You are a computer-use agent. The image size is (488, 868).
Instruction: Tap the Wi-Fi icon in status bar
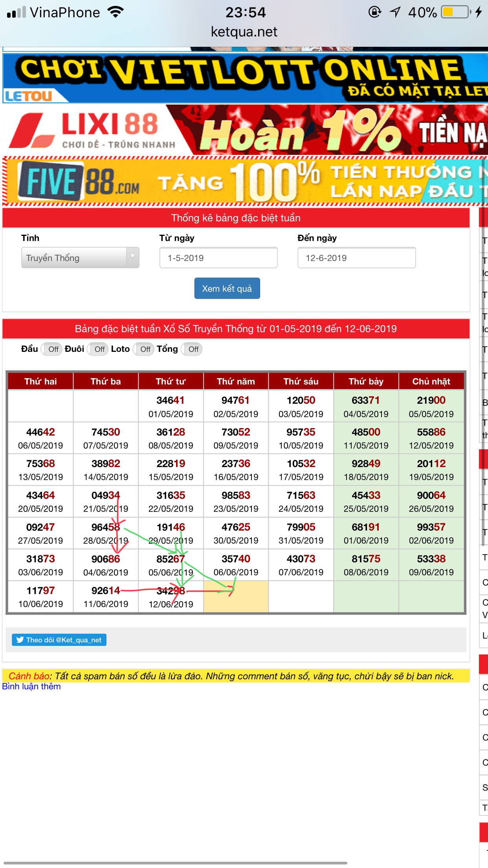[116, 12]
